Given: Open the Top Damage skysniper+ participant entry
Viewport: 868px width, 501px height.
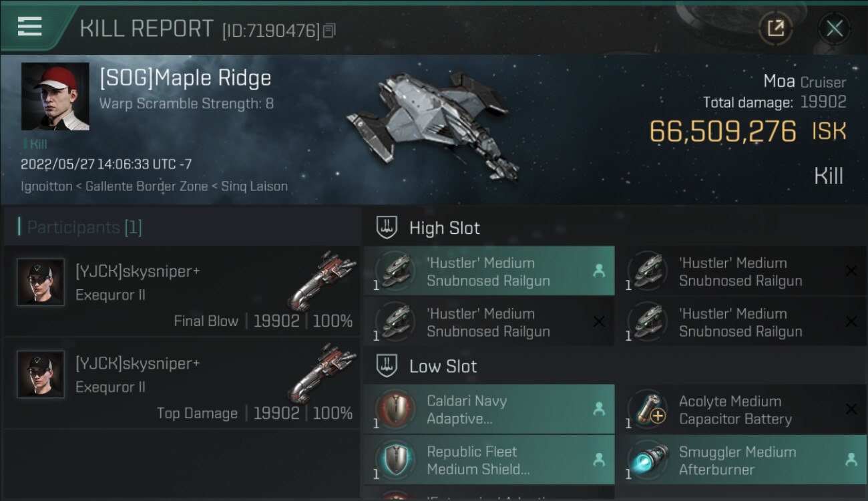Looking at the screenshot, I should pyautogui.click(x=182, y=383).
